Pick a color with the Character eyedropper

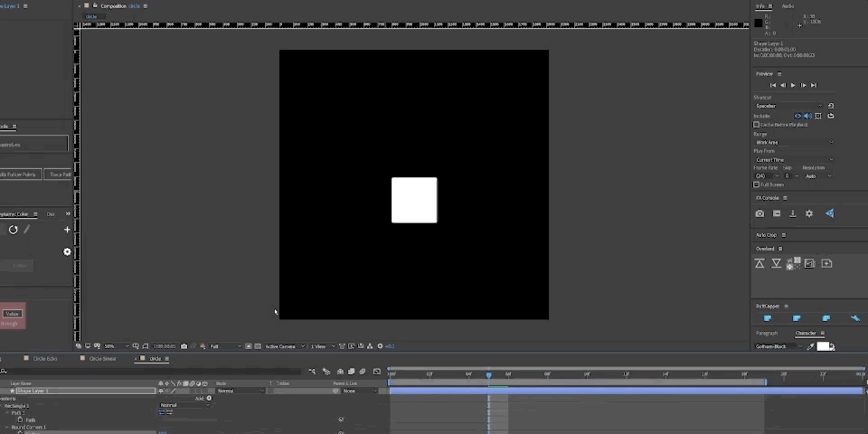[x=811, y=346]
